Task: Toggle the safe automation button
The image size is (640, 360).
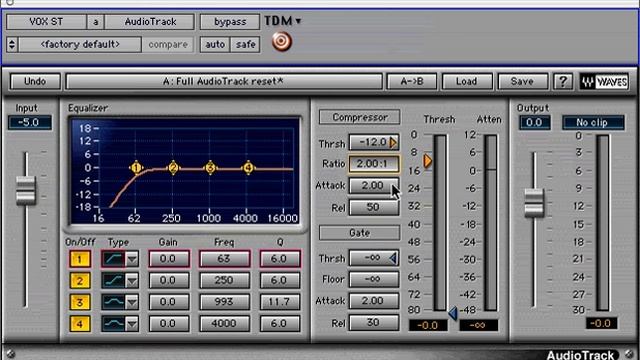Action: (245, 44)
